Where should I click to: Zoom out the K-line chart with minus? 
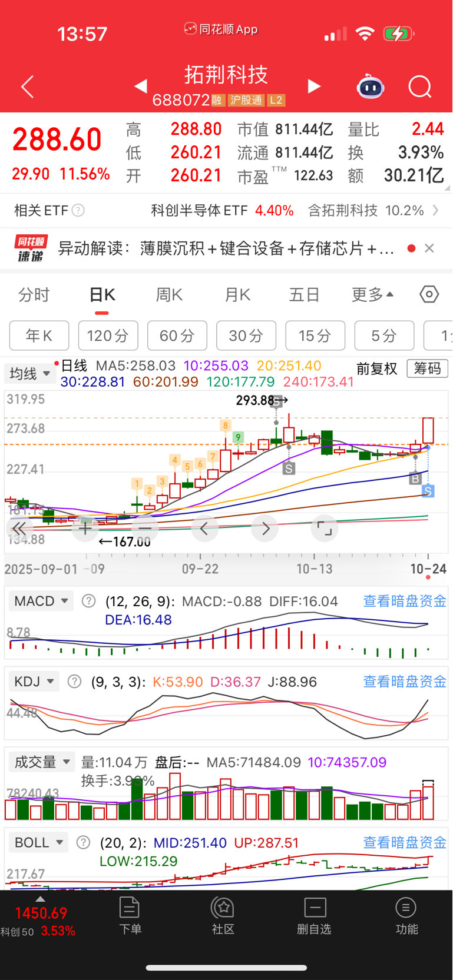pyautogui.click(x=145, y=528)
